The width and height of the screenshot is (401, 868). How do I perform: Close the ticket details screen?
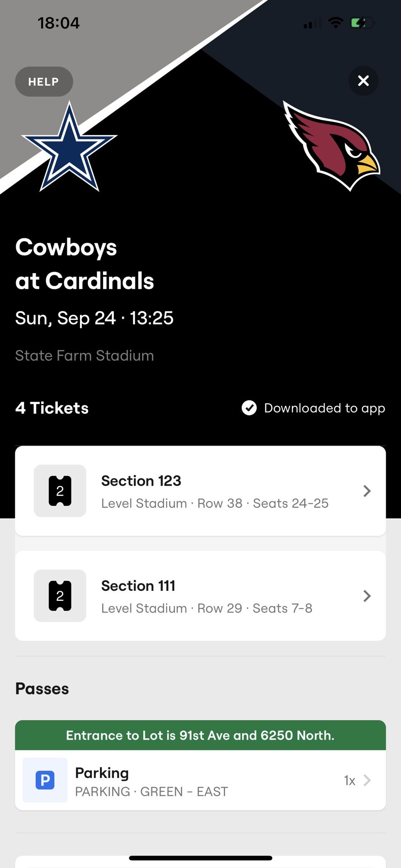[363, 81]
